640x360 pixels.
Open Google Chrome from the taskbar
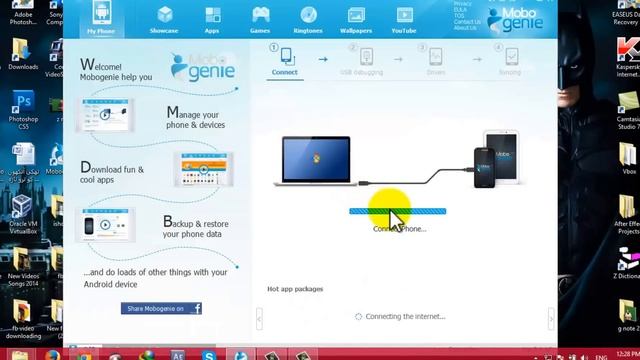(x=84, y=355)
